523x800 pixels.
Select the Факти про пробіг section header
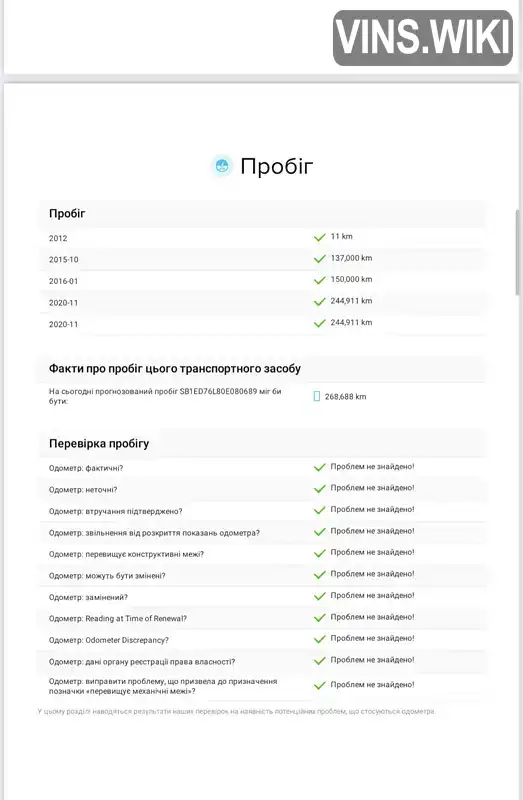point(175,368)
